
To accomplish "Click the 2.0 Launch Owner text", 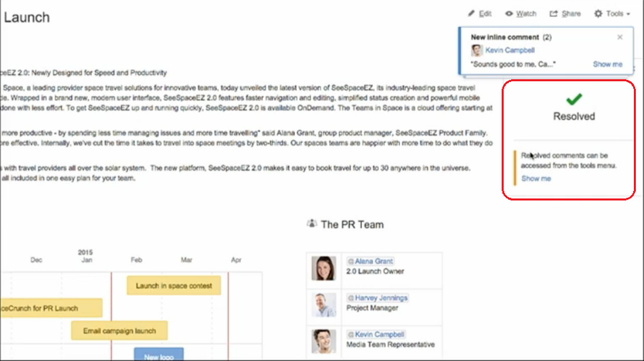I will click(x=375, y=271).
